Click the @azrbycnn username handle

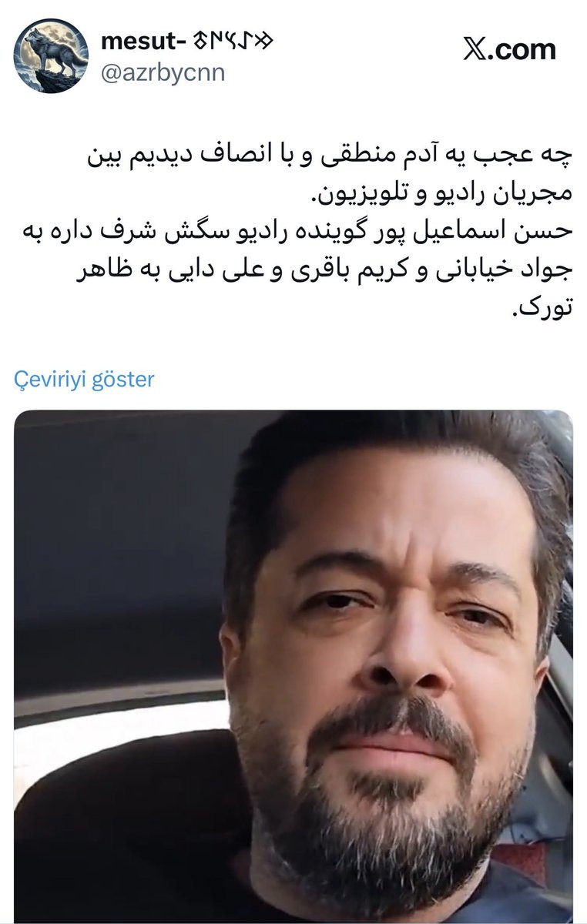pos(163,75)
